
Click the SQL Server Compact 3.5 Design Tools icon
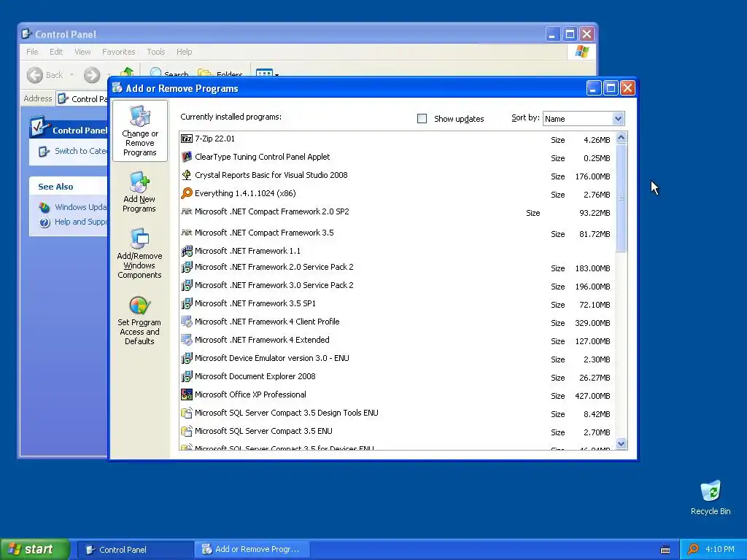click(187, 413)
